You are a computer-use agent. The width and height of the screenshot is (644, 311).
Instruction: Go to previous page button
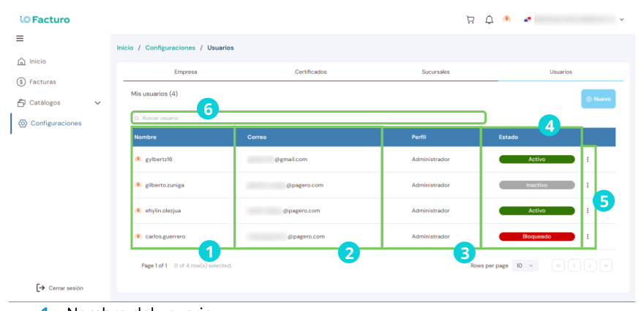coord(574,266)
